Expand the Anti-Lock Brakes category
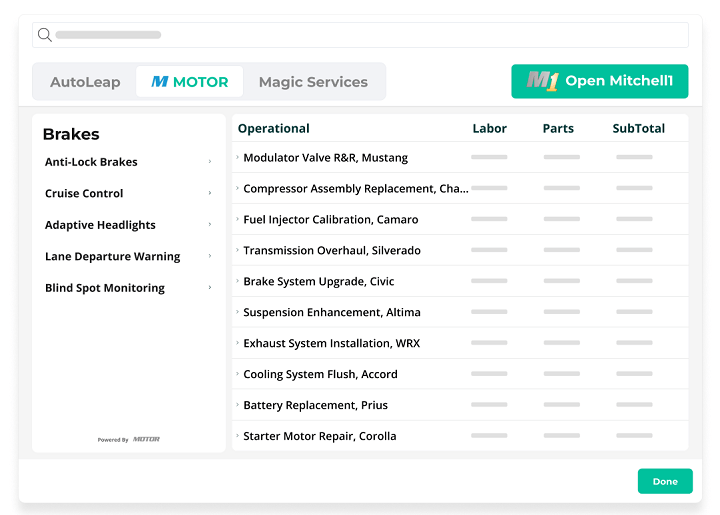Screen dimensions: 720x515 tap(209, 162)
